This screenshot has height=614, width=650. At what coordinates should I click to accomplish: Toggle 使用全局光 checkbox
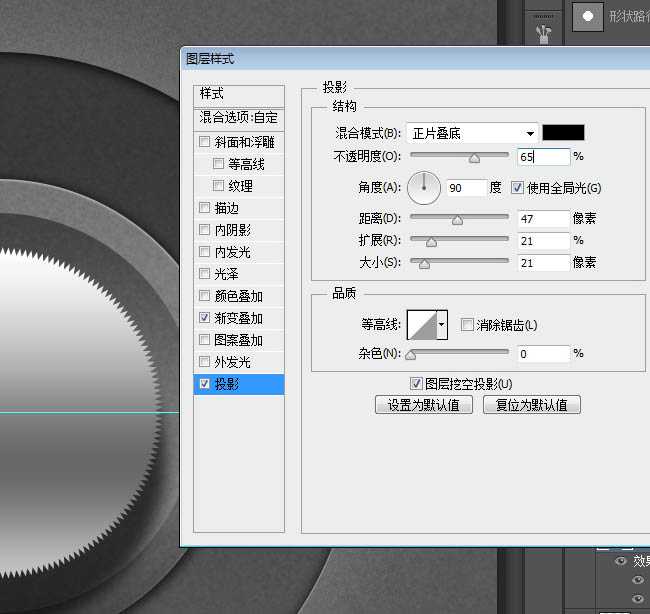(517, 188)
